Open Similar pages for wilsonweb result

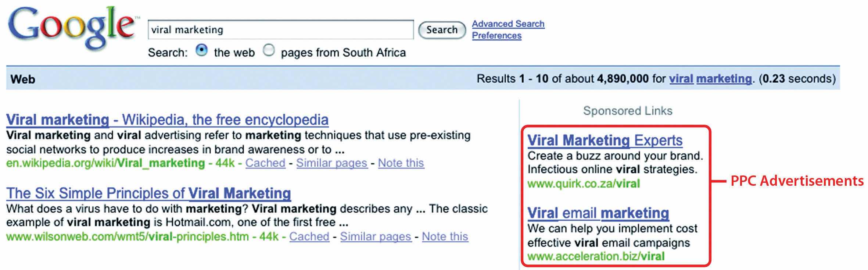(375, 237)
